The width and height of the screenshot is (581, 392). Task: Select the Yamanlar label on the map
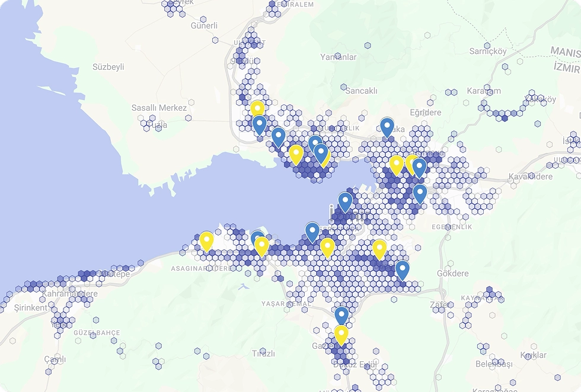pos(339,57)
